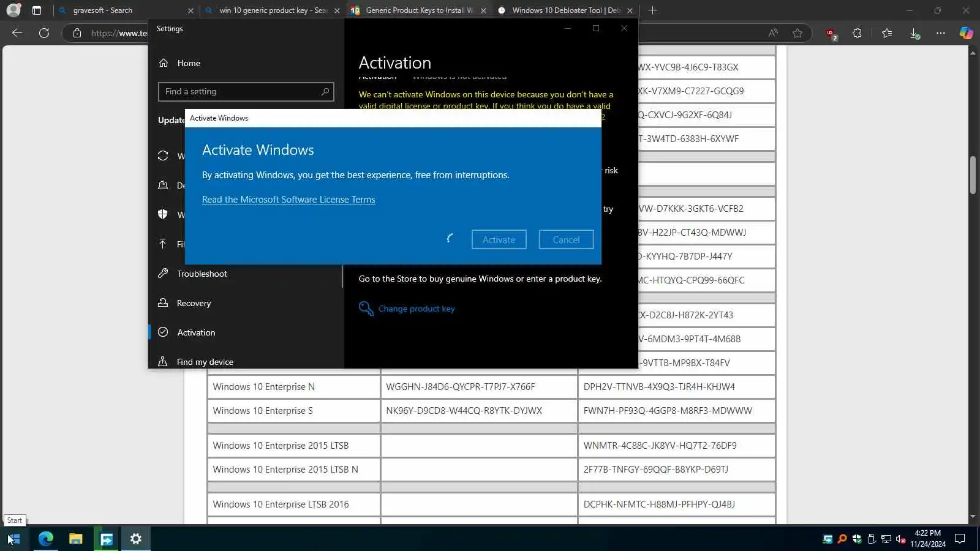Click key DCPHK-NFMTC-H88MJ-PFHPY-QJ4BJ

point(659,504)
